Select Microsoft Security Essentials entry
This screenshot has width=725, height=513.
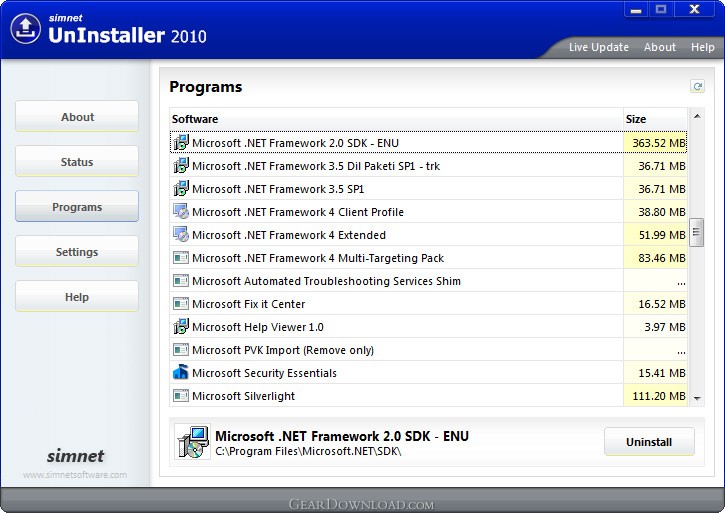point(428,373)
